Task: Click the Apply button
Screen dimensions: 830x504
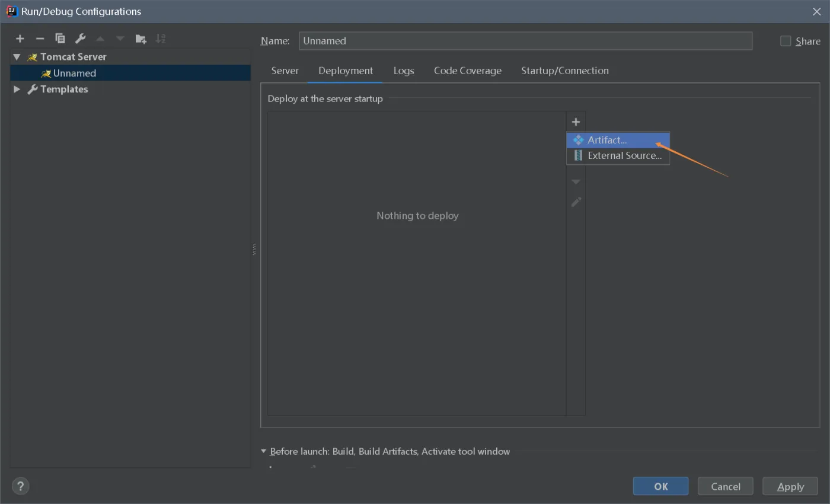Action: 790,486
